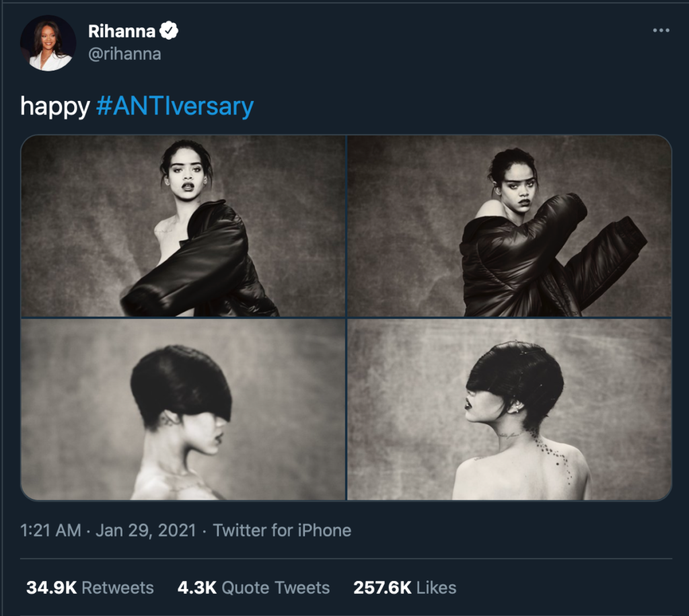The height and width of the screenshot is (616, 689).
Task: Click the blue verified checkmark badge
Action: tap(169, 31)
